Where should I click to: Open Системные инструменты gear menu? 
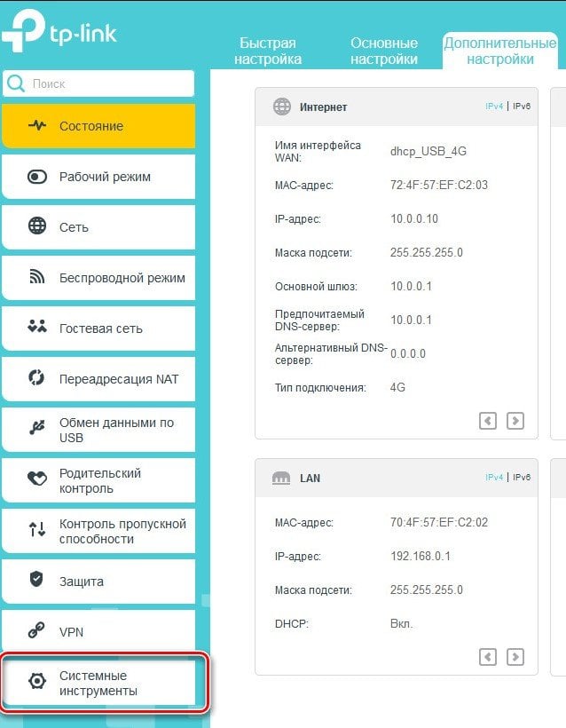tap(98, 683)
